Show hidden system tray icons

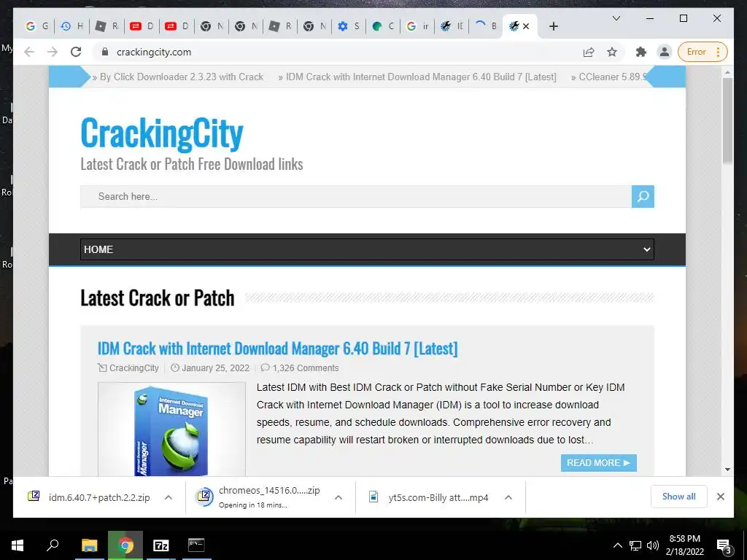(617, 545)
